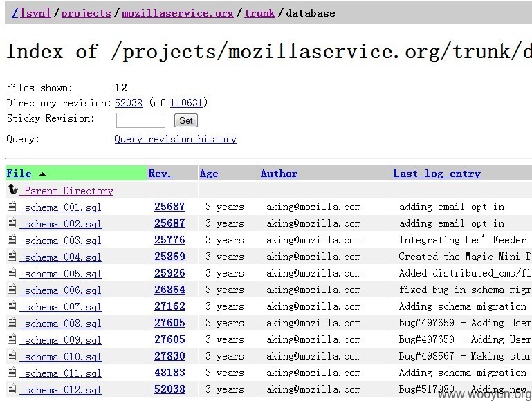Screen dimensions: 532x401
Task: Click file icon beside schema_005.sql
Action: (x=12, y=272)
